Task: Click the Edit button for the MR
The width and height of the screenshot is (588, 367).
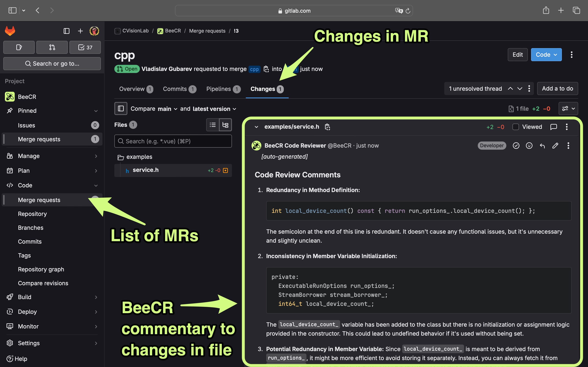Action: (517, 54)
